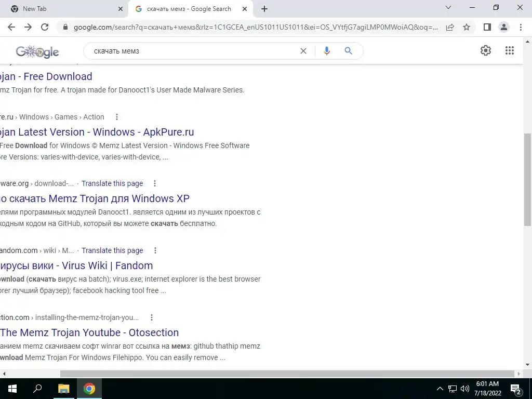The height and width of the screenshot is (399, 532).
Task: Reload the current page
Action: pyautogui.click(x=45, y=27)
